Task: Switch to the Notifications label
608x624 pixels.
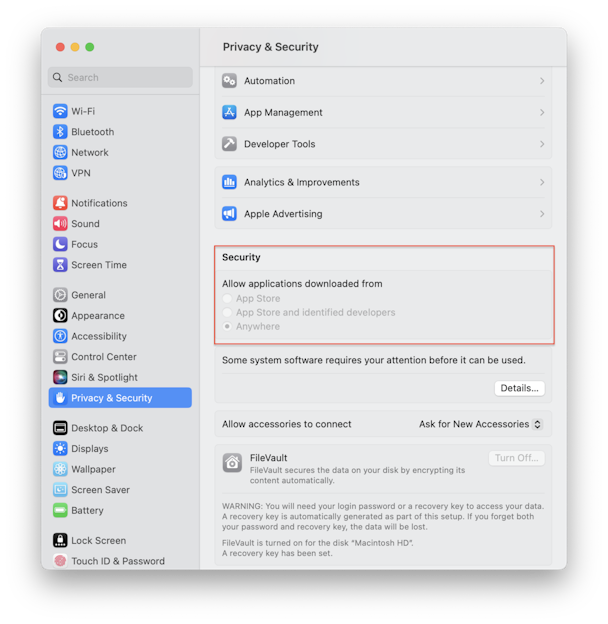Action: coord(99,203)
